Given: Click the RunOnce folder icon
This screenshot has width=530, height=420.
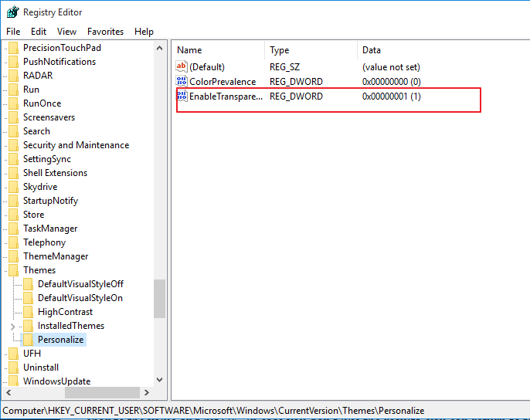Looking at the screenshot, I should coord(14,103).
